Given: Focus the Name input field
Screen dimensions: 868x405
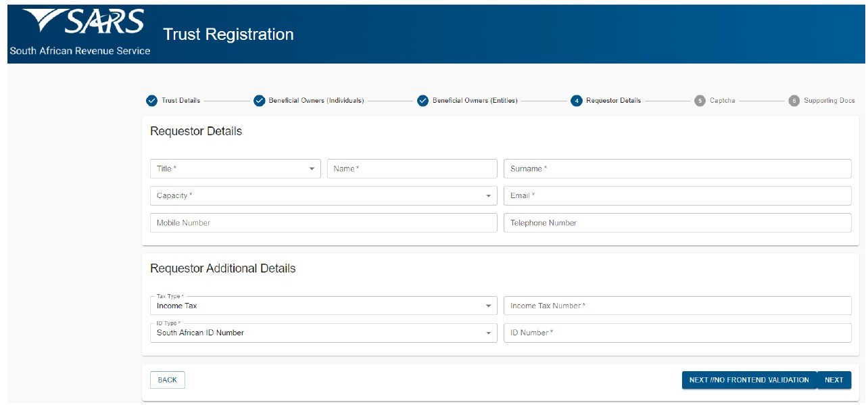Looking at the screenshot, I should coord(412,169).
